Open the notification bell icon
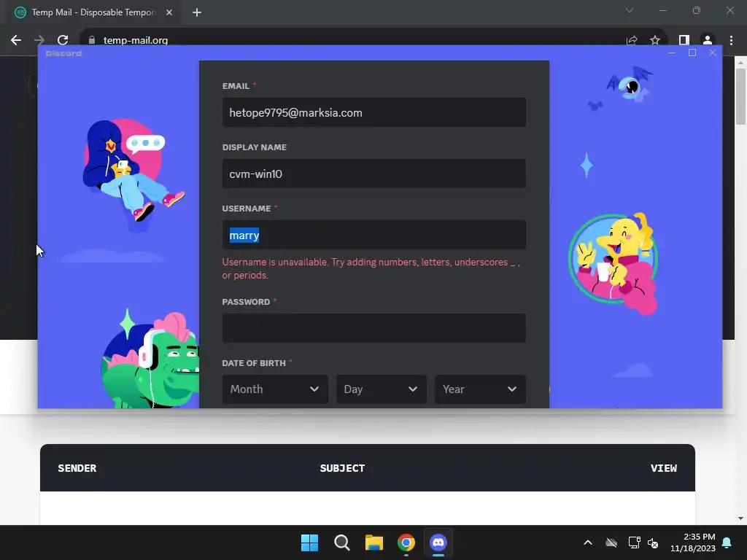The height and width of the screenshot is (560, 747). pyautogui.click(x=727, y=542)
